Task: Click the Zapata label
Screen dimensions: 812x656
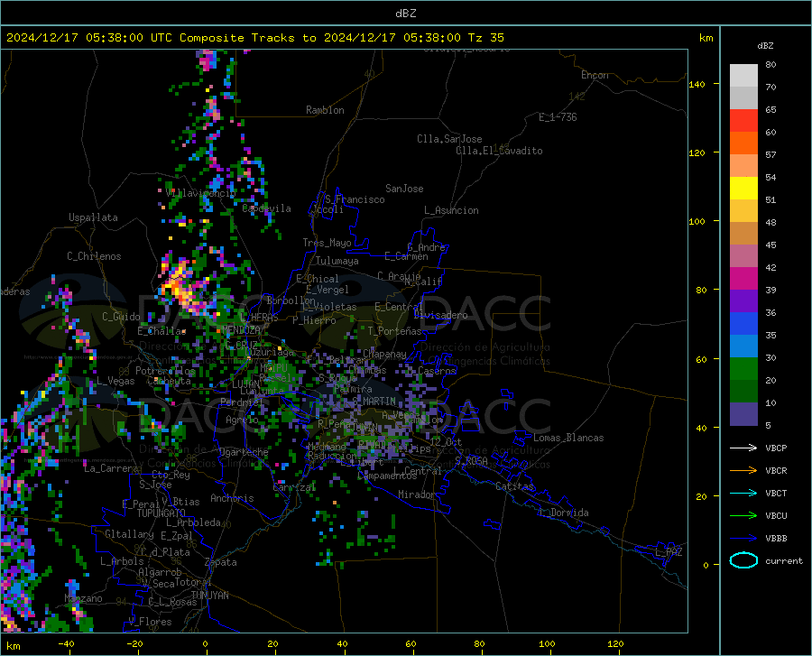Action: coord(221,562)
